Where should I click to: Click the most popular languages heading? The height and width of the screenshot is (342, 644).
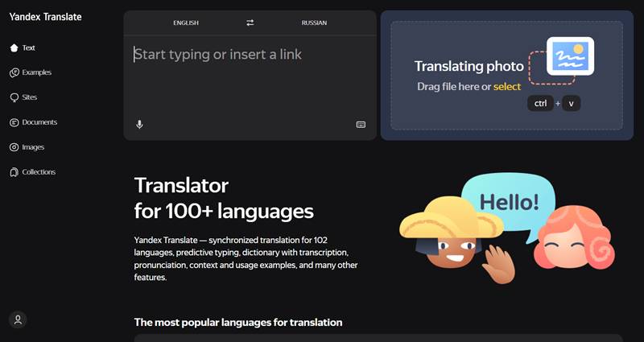tap(238, 323)
